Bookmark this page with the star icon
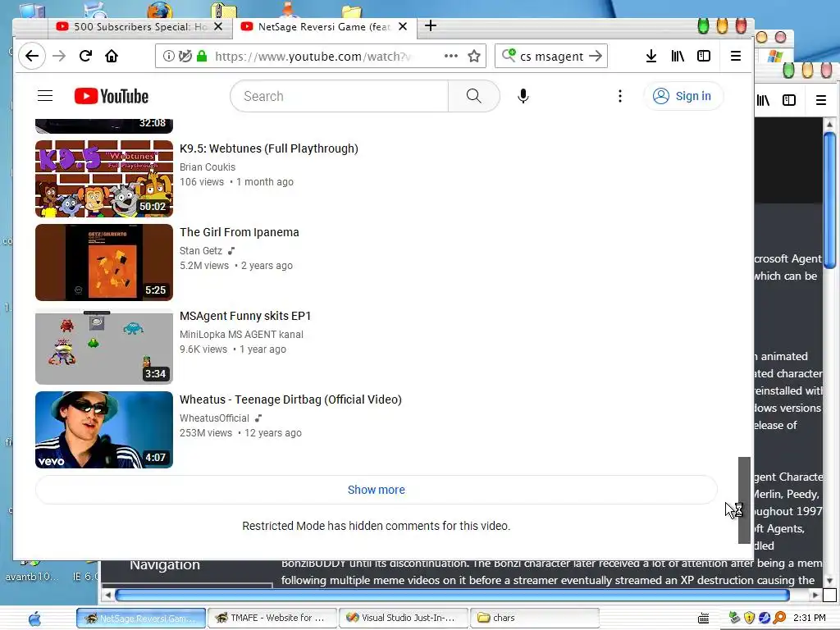Screen dimensions: 840x630 tap(473, 57)
